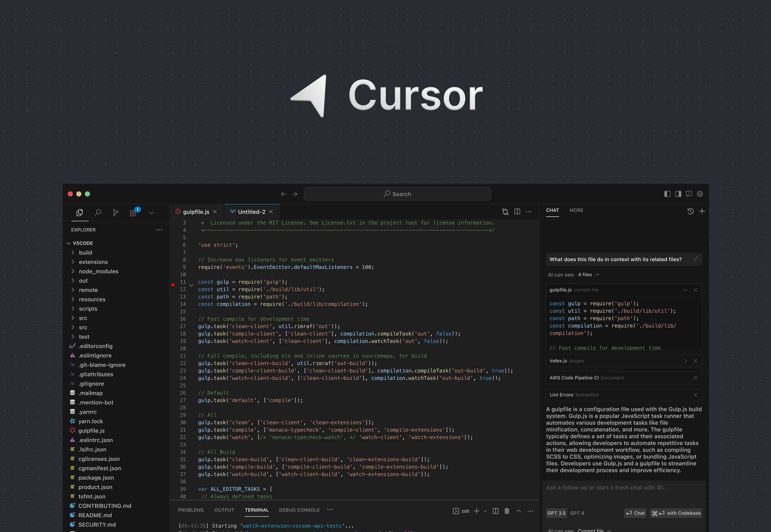Open Source Control branch icon
This screenshot has height=532, width=771.
(115, 212)
